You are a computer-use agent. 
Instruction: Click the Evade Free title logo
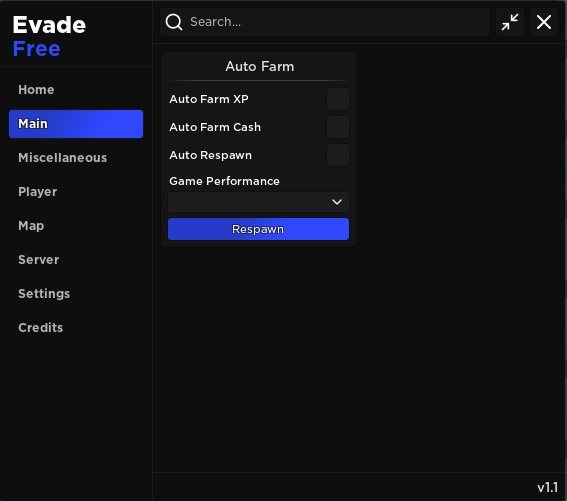pos(49,36)
